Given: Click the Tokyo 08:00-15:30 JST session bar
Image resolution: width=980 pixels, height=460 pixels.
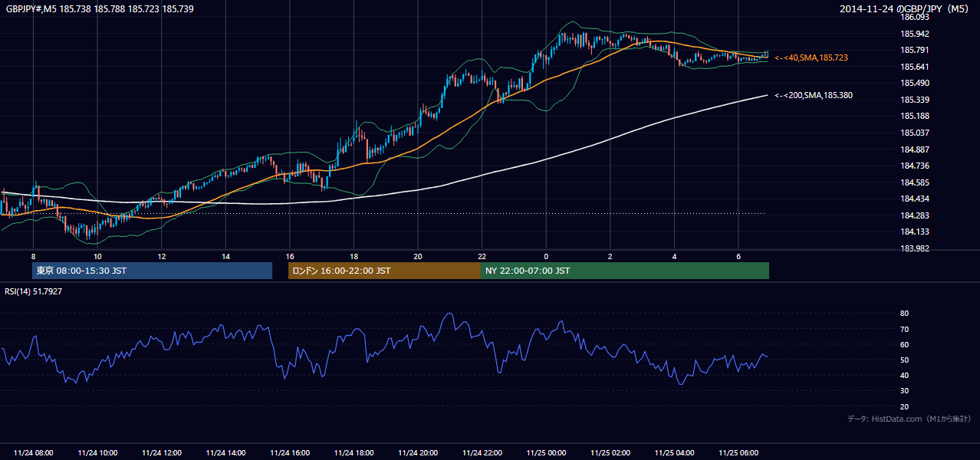Looking at the screenshot, I should pyautogui.click(x=152, y=271).
